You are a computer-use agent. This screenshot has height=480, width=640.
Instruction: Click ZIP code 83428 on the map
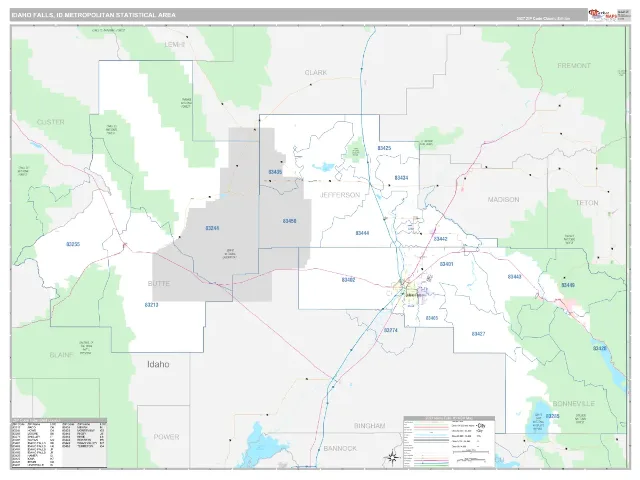coord(600,349)
